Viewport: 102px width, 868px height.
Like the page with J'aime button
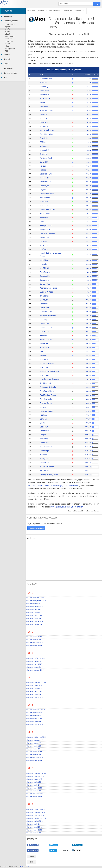point(33,850)
